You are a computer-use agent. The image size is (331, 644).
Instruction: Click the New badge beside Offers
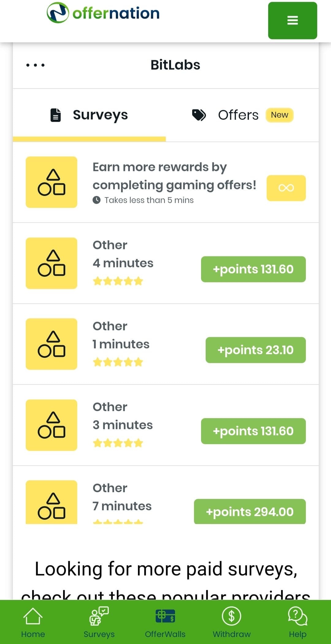[279, 115]
